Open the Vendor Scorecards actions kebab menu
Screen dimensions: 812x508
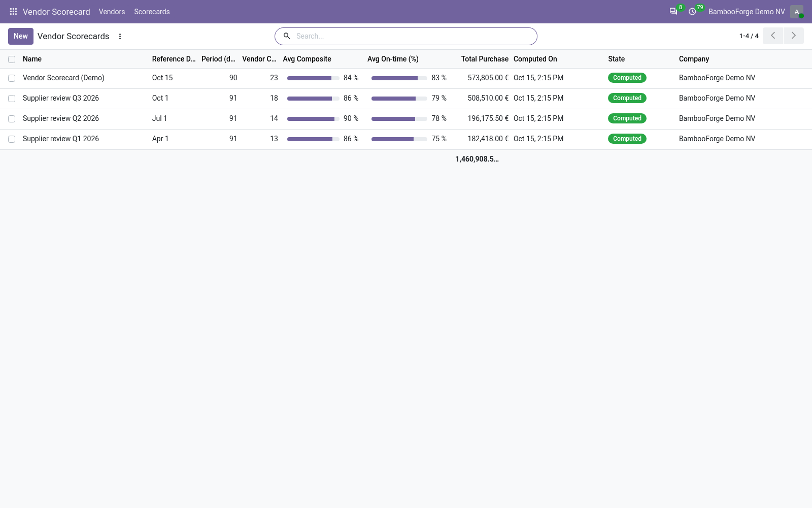coord(120,36)
